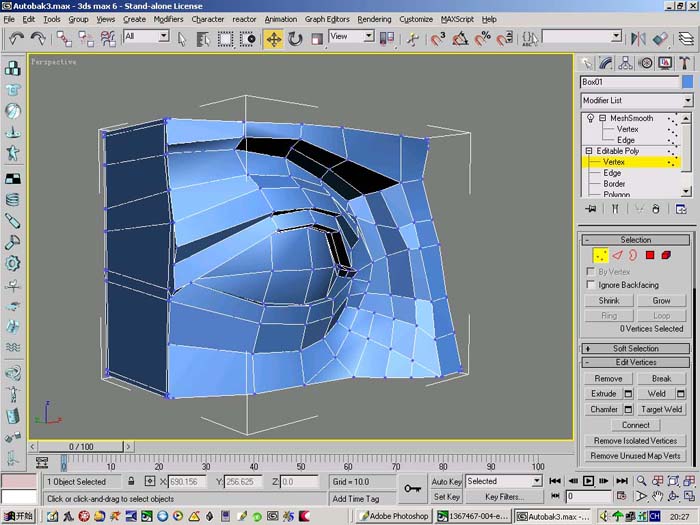This screenshot has height=525, width=700.
Task: Collapse the Editable Poly tree
Action: (589, 151)
